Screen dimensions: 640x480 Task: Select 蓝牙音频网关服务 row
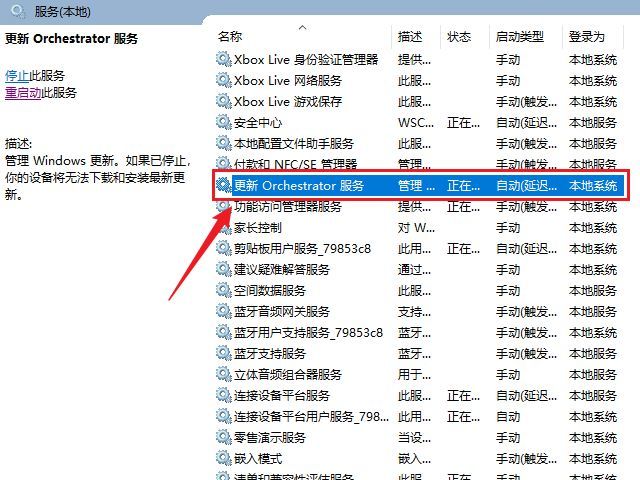[282, 311]
